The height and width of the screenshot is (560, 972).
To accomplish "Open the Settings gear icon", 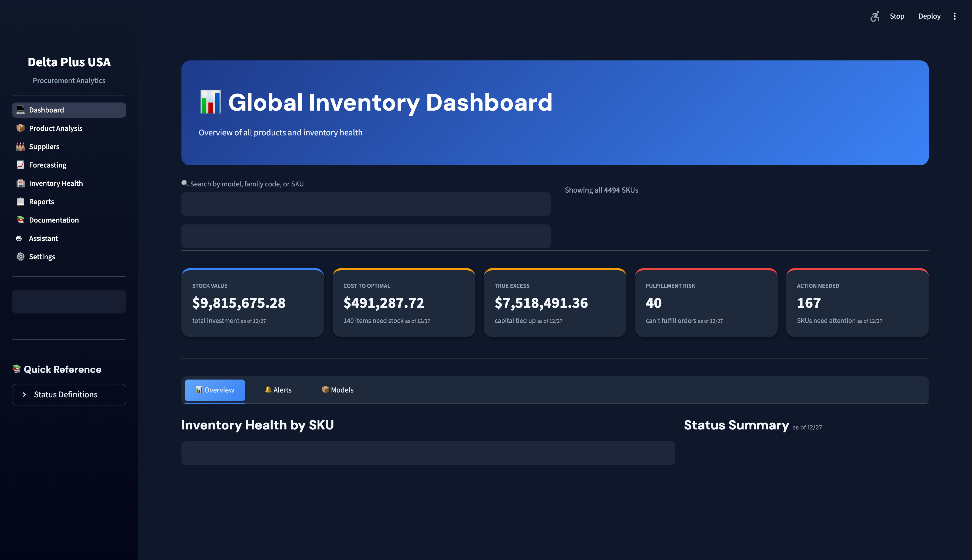I will (x=20, y=257).
